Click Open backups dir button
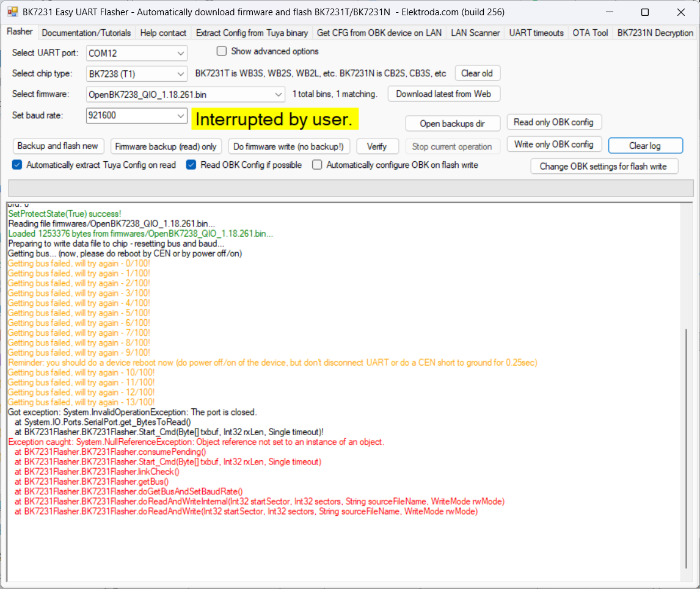Viewport: 700px width, 589px height. click(x=452, y=124)
